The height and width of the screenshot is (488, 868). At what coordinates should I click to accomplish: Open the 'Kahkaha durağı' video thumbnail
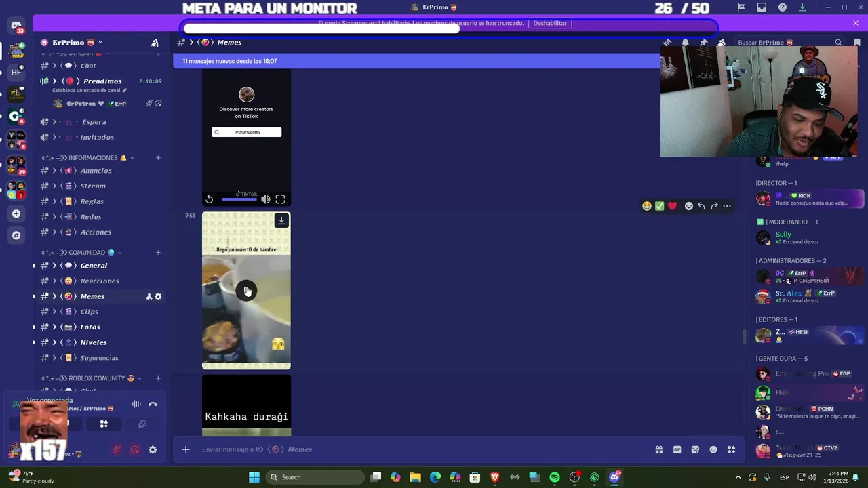[x=246, y=405]
